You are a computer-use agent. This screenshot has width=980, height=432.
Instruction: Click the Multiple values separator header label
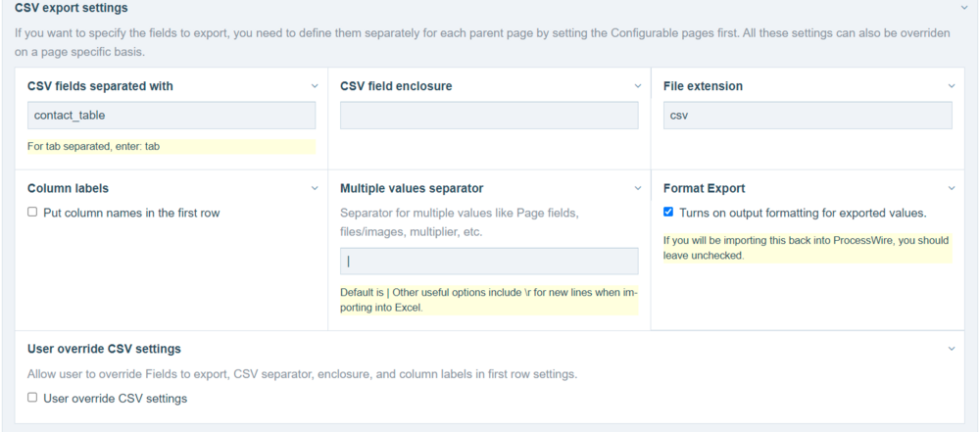point(412,188)
